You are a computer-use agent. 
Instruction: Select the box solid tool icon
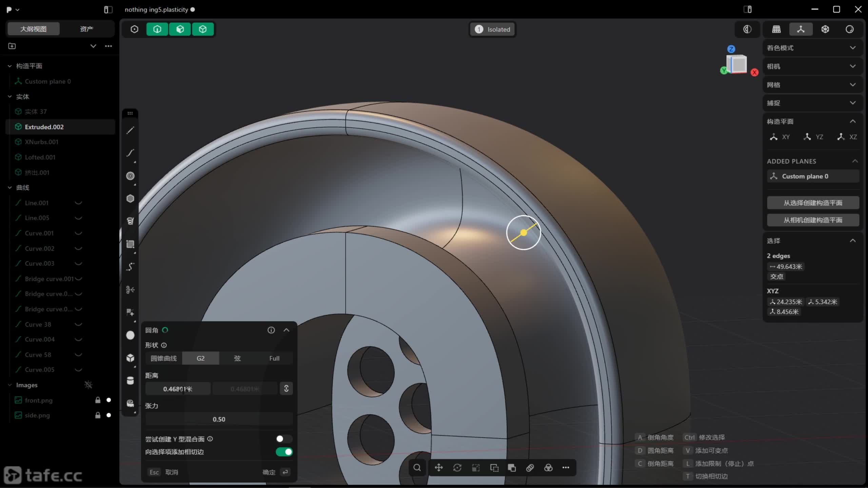click(130, 358)
